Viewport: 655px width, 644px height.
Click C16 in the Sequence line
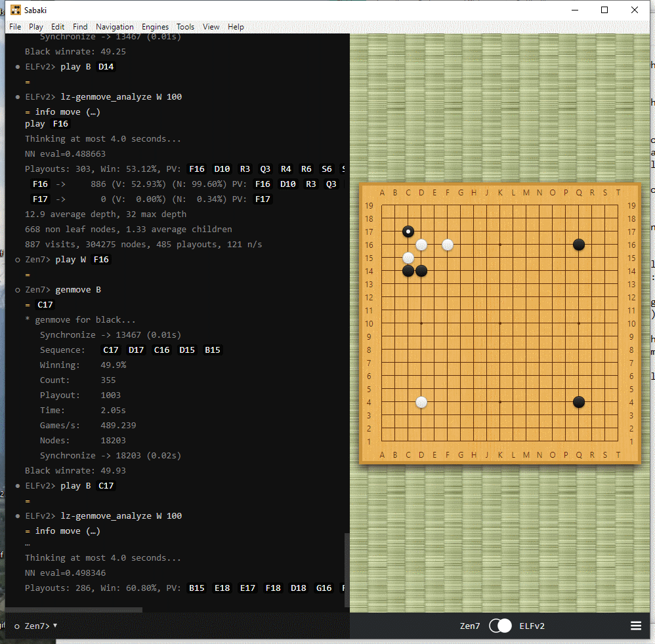click(161, 350)
